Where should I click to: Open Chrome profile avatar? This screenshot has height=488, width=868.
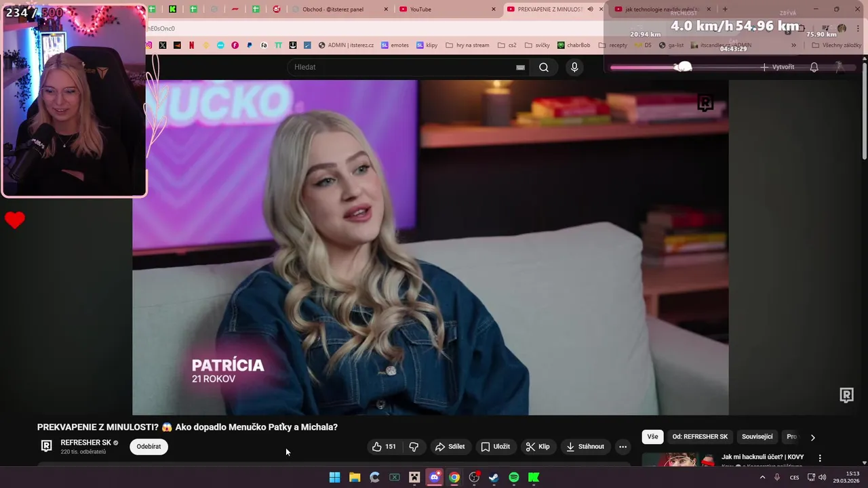coord(842,28)
